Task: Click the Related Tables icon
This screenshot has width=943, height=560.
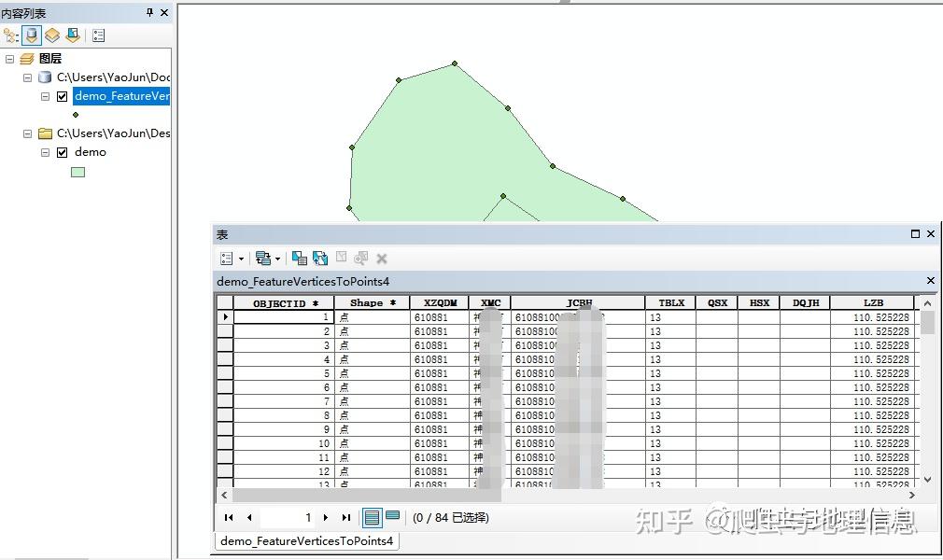Action: coord(263,258)
